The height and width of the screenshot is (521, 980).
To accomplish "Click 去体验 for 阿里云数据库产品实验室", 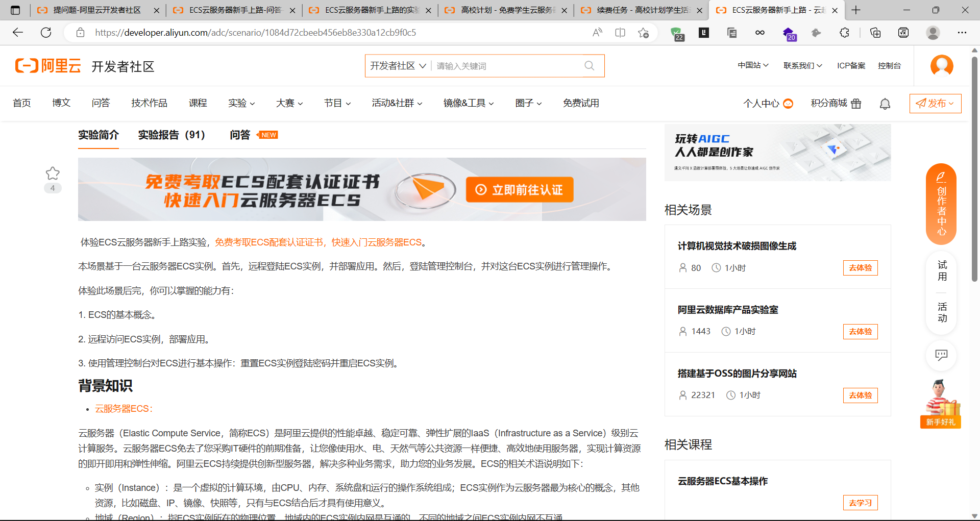I will pyautogui.click(x=860, y=332).
